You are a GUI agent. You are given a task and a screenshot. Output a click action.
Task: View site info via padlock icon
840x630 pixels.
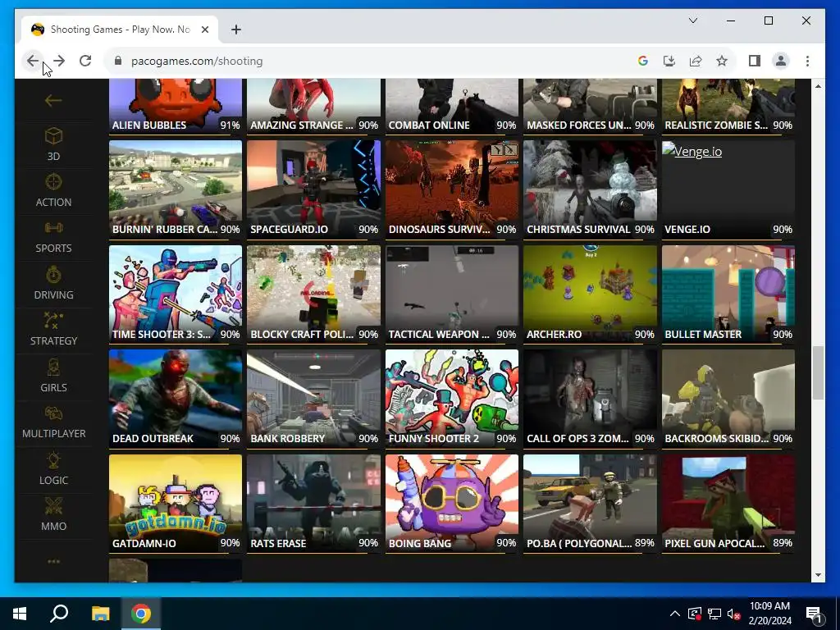(118, 61)
